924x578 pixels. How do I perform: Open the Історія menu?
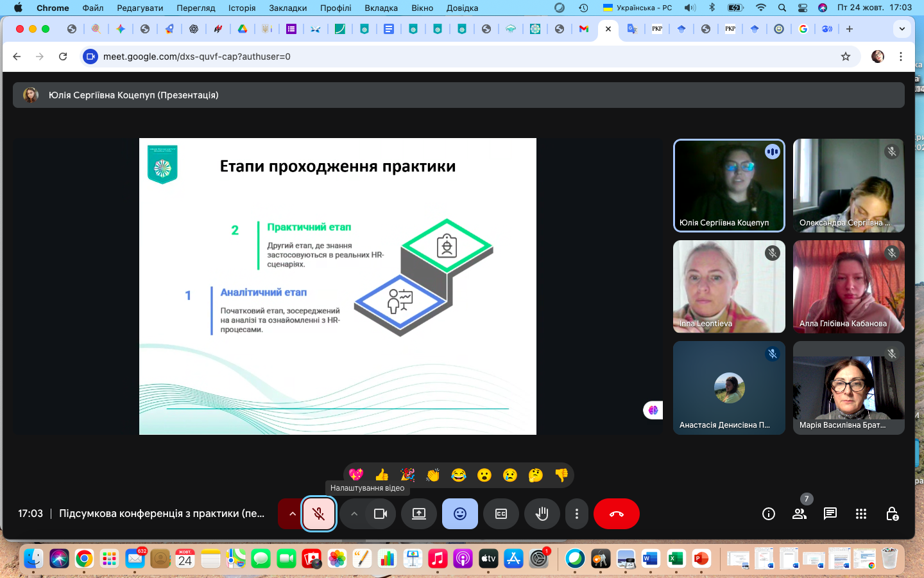tap(242, 8)
